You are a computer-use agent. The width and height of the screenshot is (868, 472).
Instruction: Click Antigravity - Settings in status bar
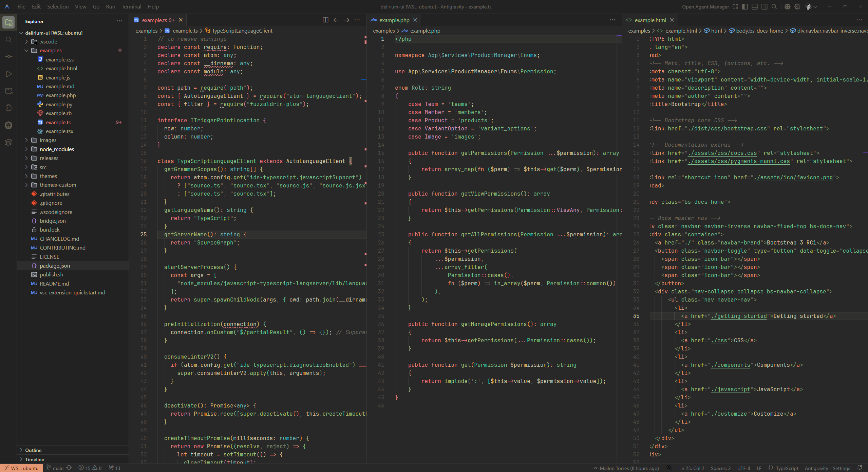coord(827,468)
